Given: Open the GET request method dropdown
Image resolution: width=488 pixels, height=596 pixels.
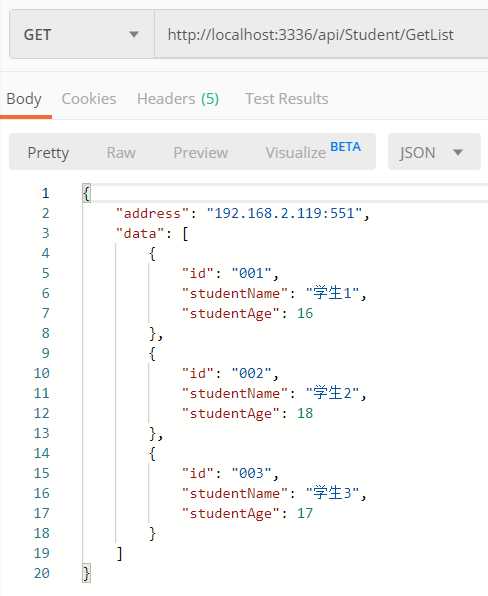Looking at the screenshot, I should pos(82,35).
